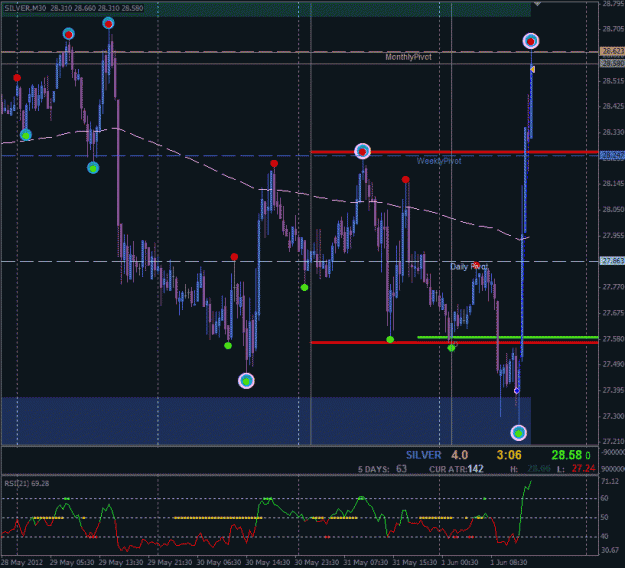
Task: Select red dot atop the 30 May 14:30 peak
Action: (x=273, y=163)
